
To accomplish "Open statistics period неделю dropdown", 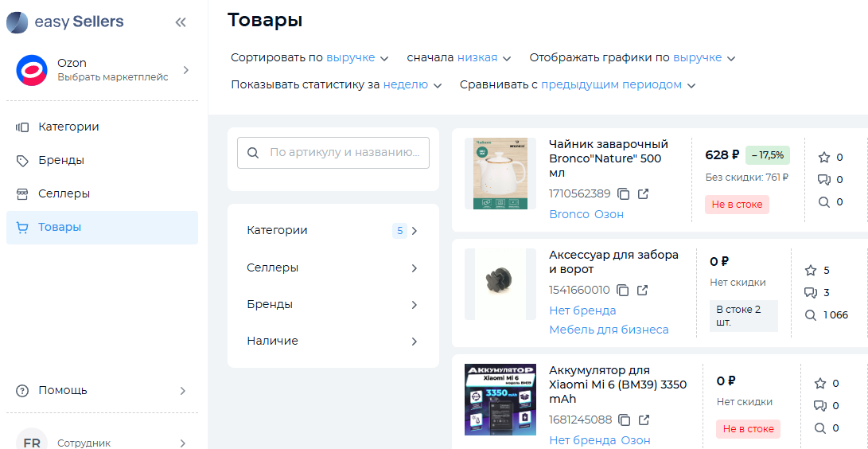I will pos(412,85).
